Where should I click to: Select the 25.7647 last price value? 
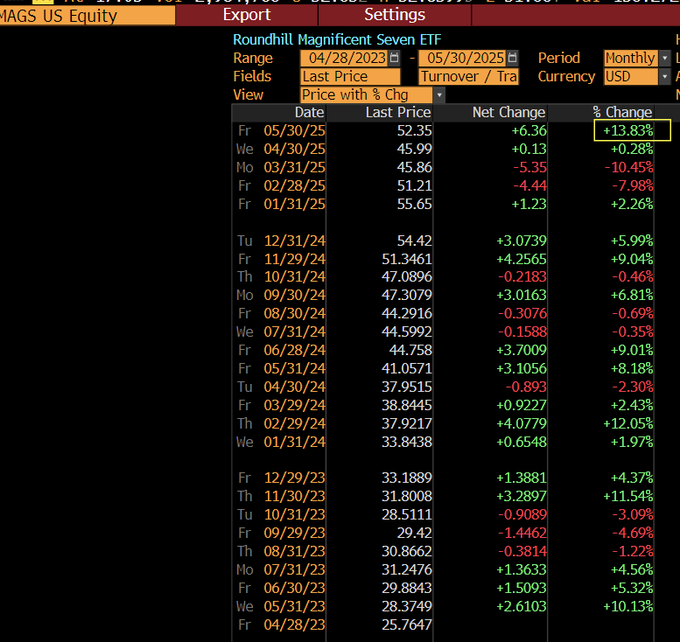click(x=407, y=625)
